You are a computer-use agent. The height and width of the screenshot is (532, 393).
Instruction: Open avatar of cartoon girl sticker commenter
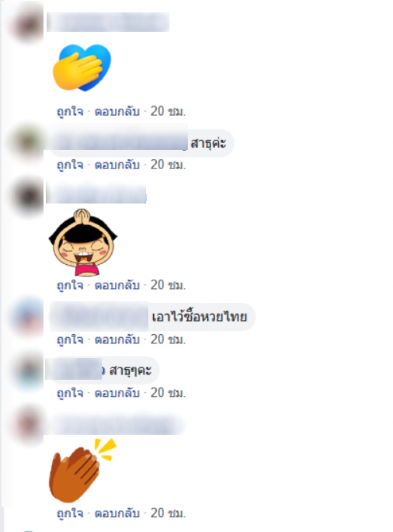pyautogui.click(x=27, y=196)
